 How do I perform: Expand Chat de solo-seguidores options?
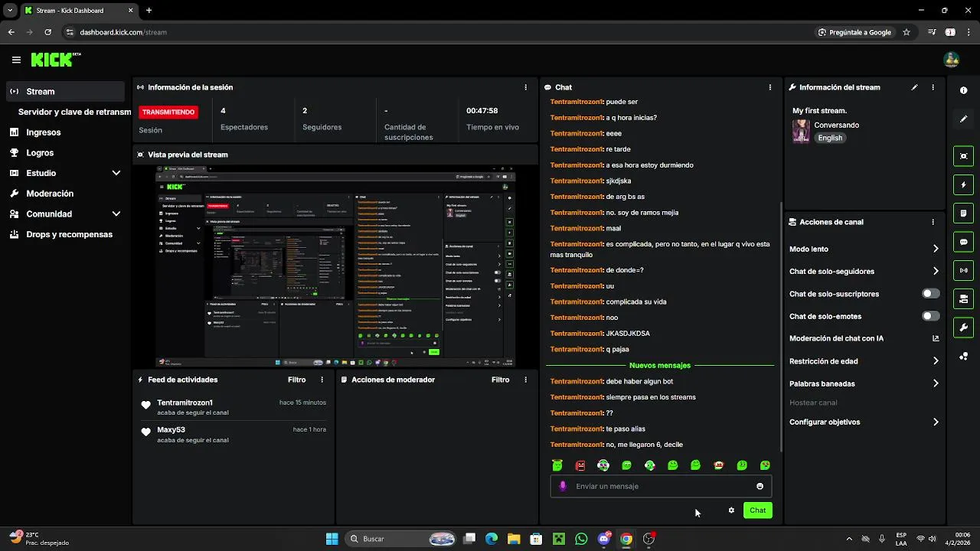pos(936,271)
